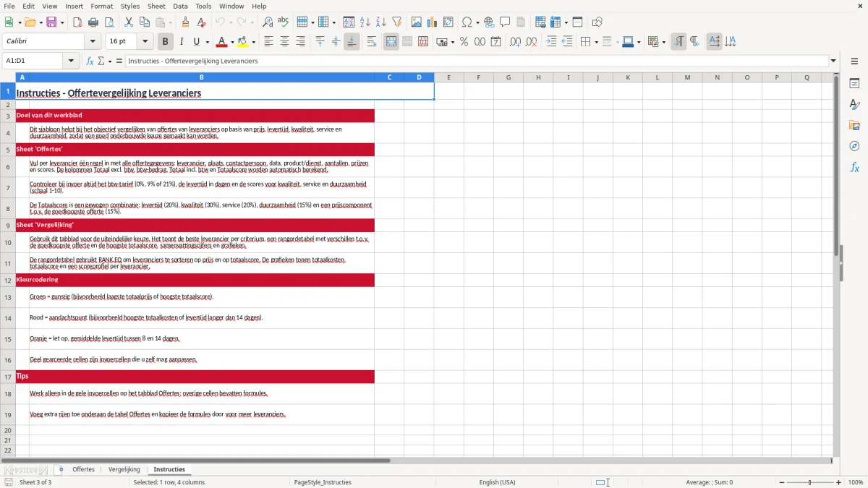
Task: Insert a chart
Action: [x=433, y=22]
